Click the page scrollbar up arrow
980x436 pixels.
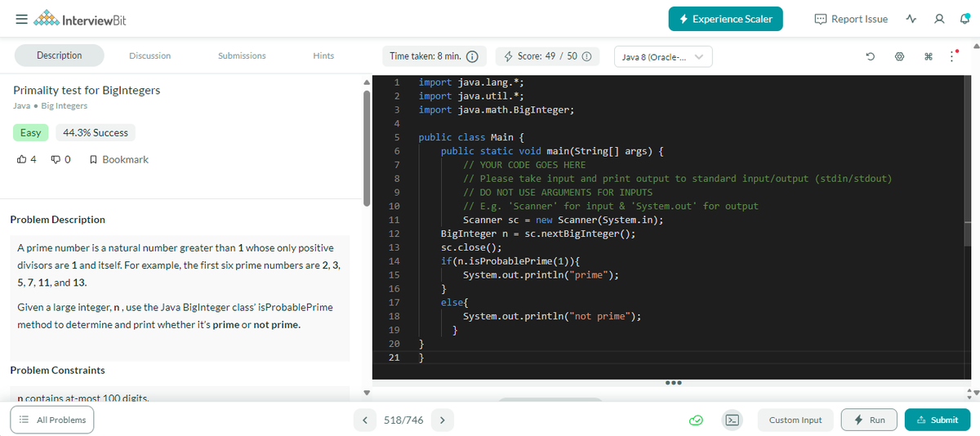pyautogui.click(x=975, y=45)
